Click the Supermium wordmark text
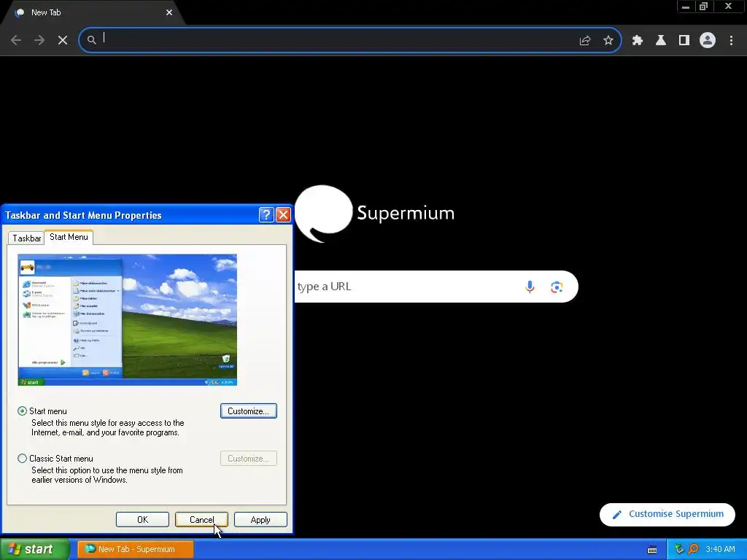The image size is (747, 560). click(406, 213)
